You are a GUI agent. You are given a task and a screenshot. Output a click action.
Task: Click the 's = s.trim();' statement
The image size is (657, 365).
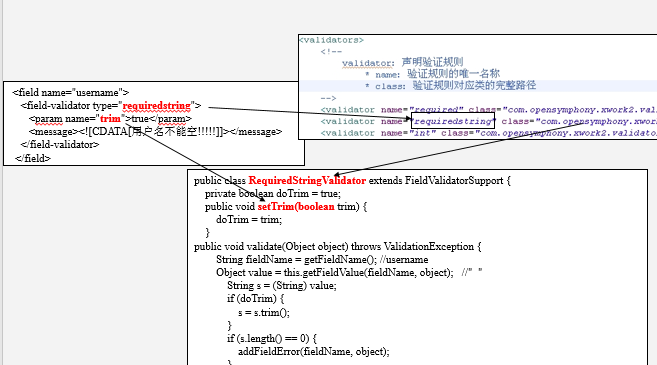(x=264, y=312)
